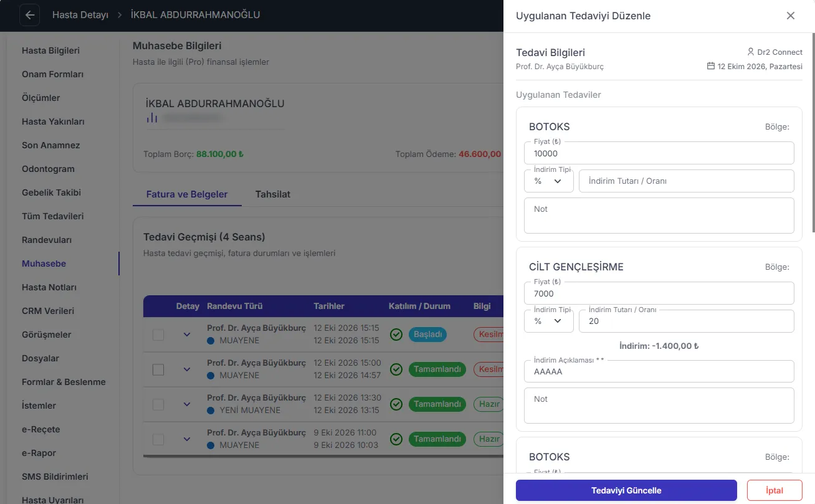Click the Not field under CİLT GENÇLEŞİRME
The width and height of the screenshot is (815, 504).
click(659, 406)
